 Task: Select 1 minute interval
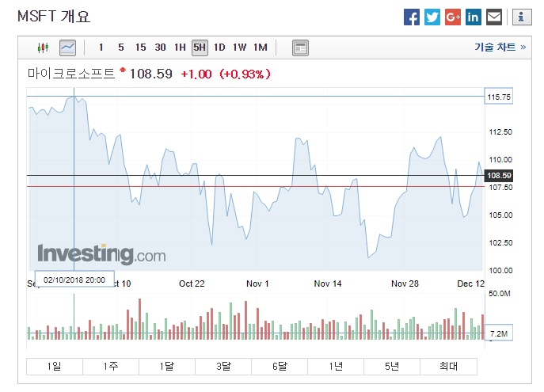101,48
